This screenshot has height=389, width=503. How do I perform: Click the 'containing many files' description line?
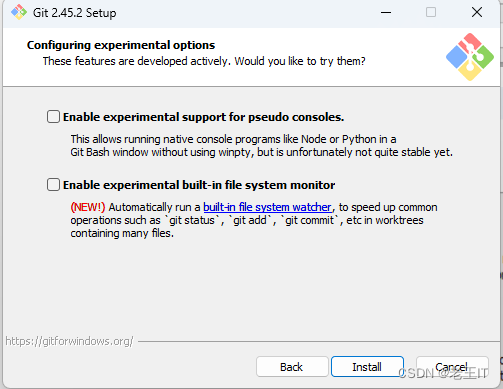point(122,233)
